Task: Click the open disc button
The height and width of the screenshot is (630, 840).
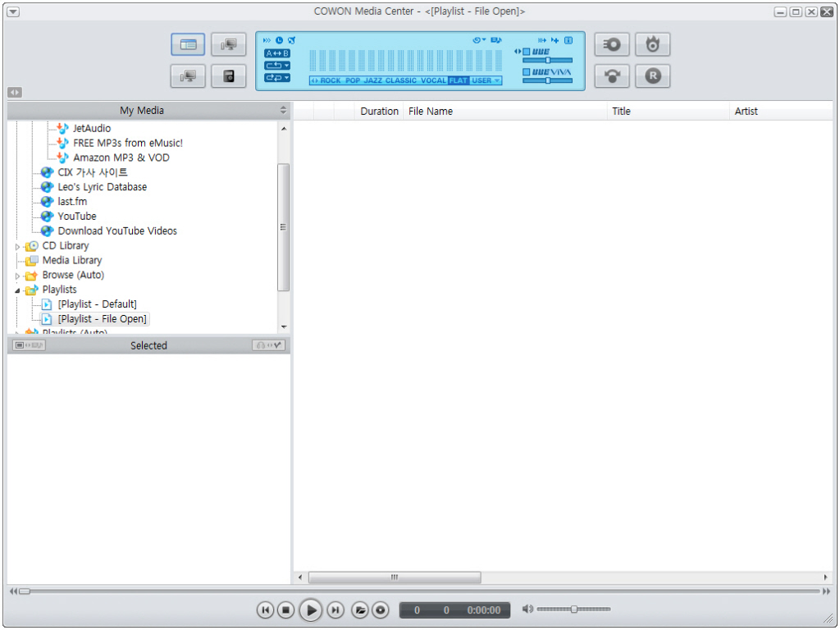Action: click(x=381, y=609)
